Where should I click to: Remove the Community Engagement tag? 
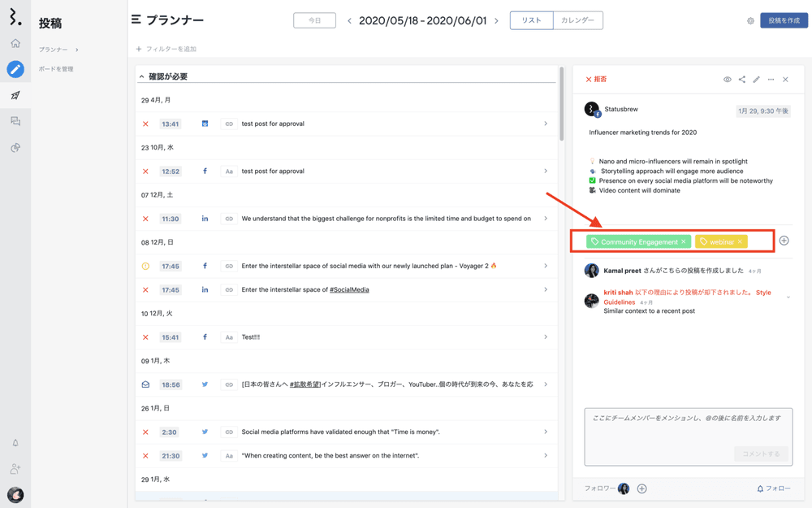click(684, 242)
